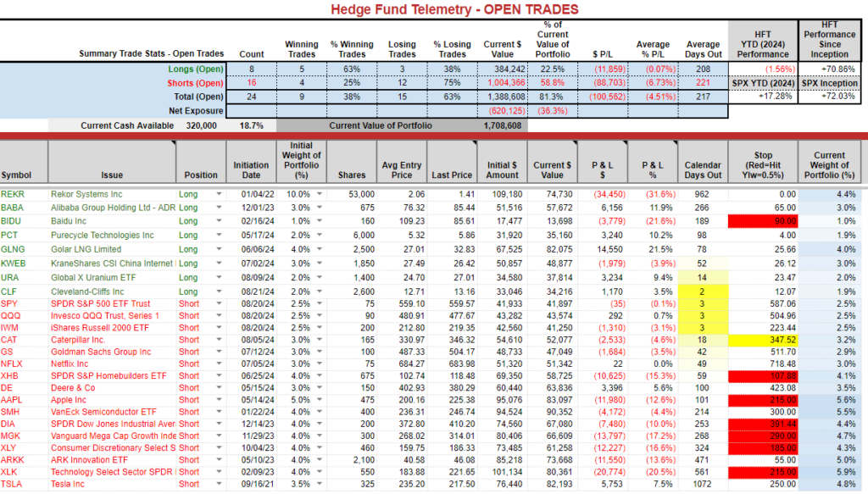The height and width of the screenshot is (494, 868).
Task: Click the red BIDU stop cell 90.00
Action: click(763, 220)
